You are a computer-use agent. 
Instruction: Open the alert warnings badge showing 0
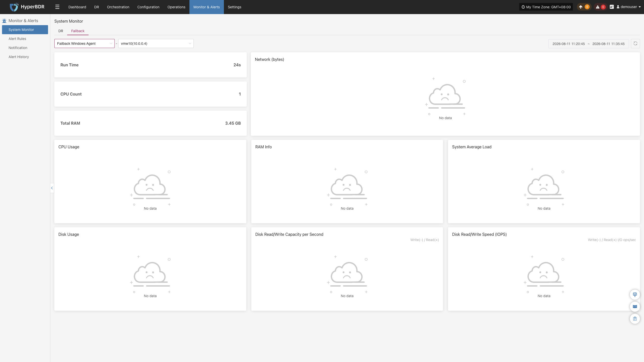click(x=600, y=7)
